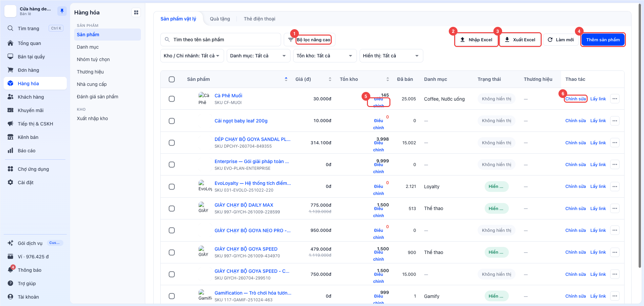The width and height of the screenshot is (644, 306).
Task: Open Trợ giúp help
Action: pos(35,284)
